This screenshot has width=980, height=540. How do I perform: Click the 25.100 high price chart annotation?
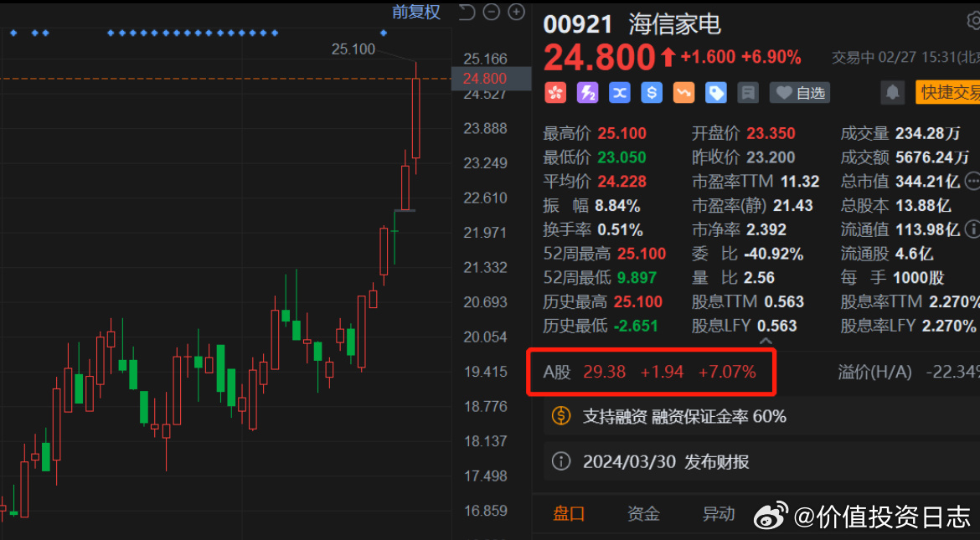[x=353, y=49]
